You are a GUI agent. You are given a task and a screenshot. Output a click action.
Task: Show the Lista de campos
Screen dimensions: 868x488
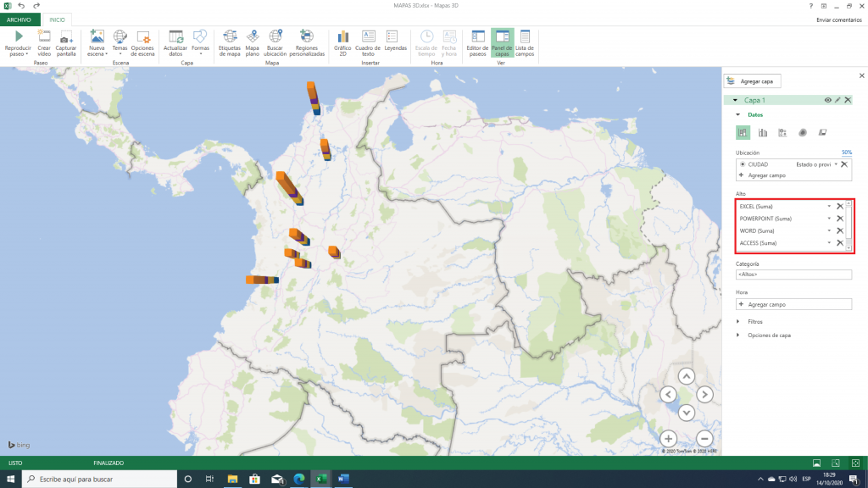coord(525,43)
